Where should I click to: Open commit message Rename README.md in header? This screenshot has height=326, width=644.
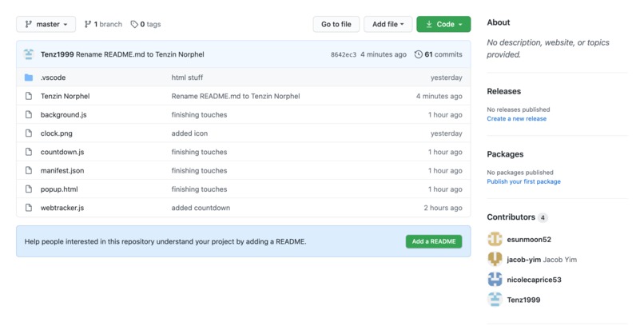(x=140, y=54)
